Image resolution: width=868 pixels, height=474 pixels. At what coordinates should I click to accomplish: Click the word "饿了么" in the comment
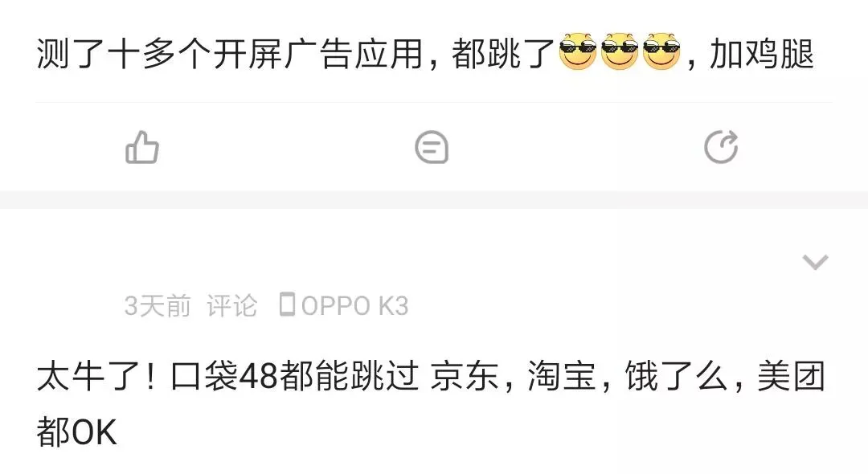coord(677,376)
